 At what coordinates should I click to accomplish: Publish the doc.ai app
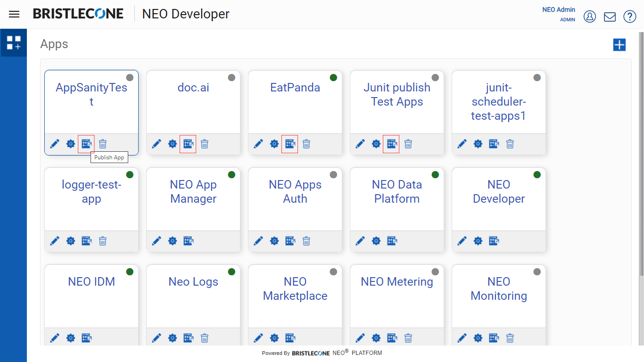click(x=188, y=144)
